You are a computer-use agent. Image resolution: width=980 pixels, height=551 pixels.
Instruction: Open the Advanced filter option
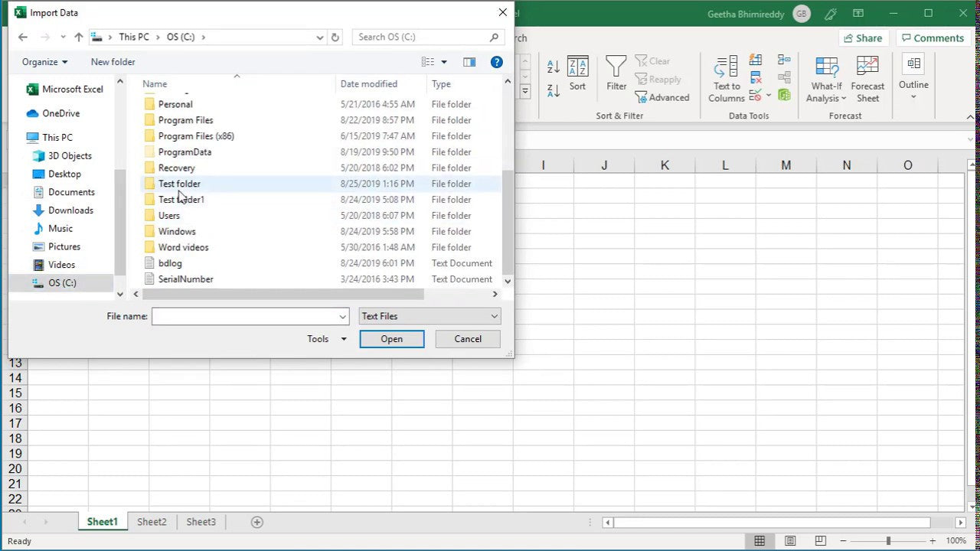(664, 97)
